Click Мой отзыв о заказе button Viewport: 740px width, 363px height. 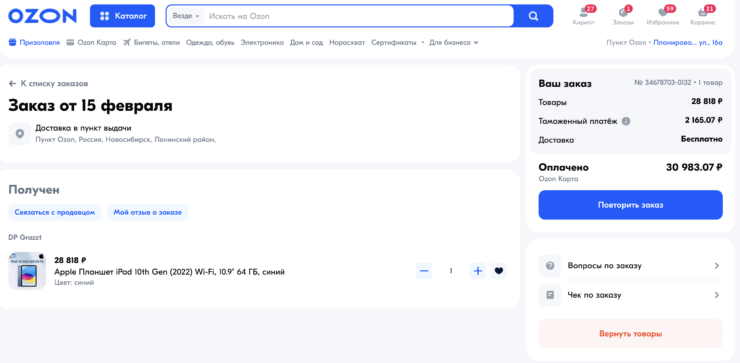tap(148, 212)
